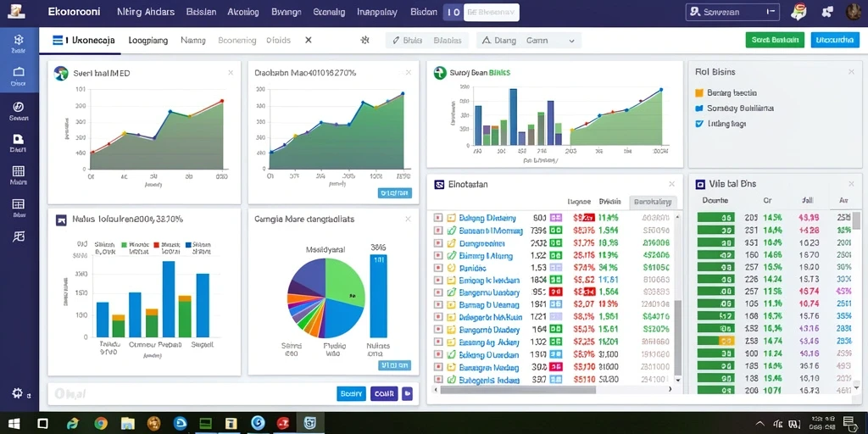Open Chrome from the Windows taskbar
868x434 pixels.
pos(101,424)
